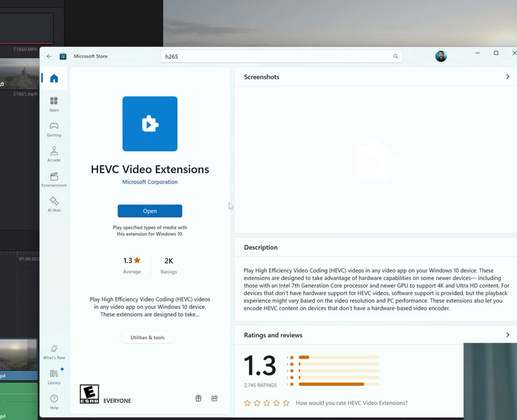Rate HEVC Video Extensions three stars
Screen dimensions: 517x420
coord(266,403)
